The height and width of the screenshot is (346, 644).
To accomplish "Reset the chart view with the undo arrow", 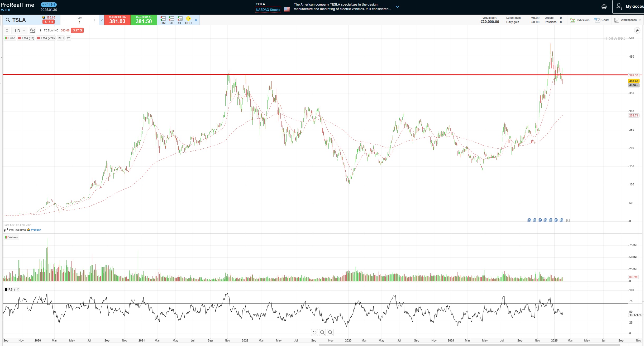I will click(314, 333).
